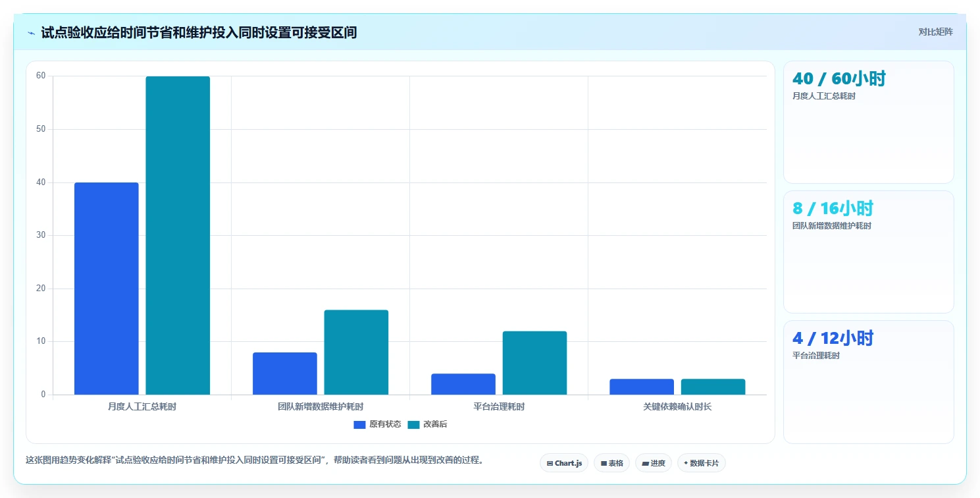Click the 改善后 legend text
Viewport: 980px width, 498px height.
(435, 425)
